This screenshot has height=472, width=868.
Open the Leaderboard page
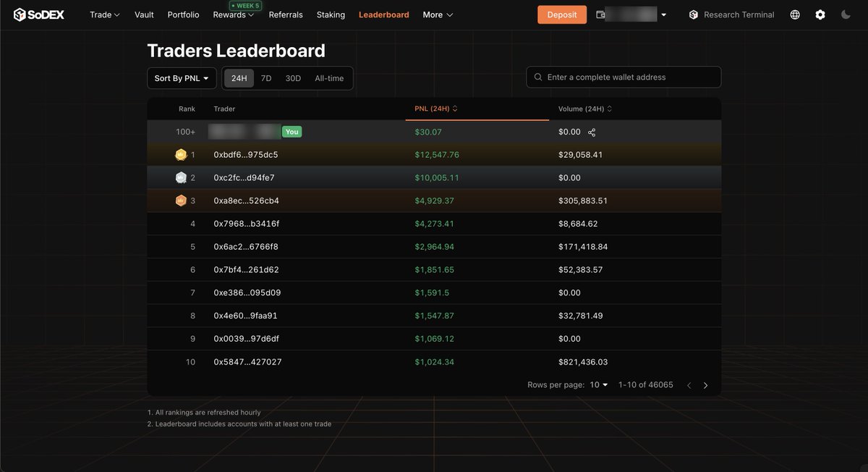[384, 14]
